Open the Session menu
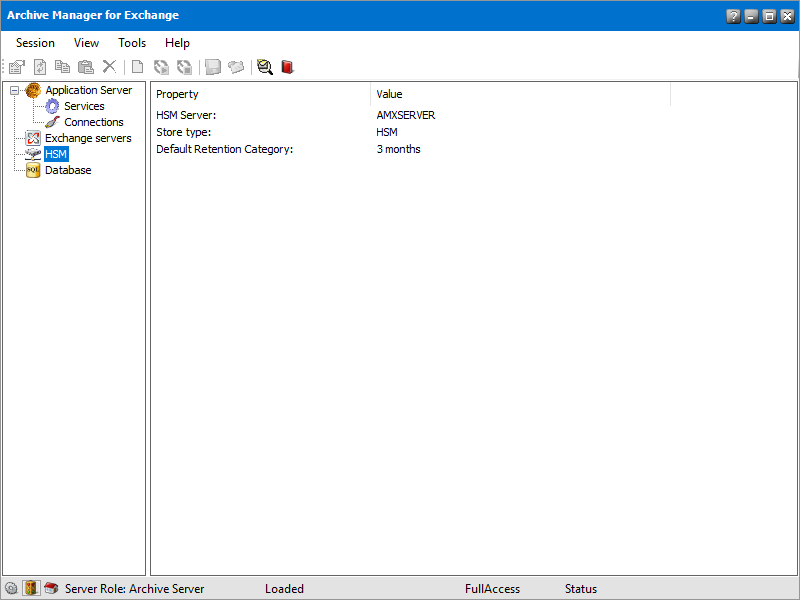The height and width of the screenshot is (600, 800). pyautogui.click(x=35, y=43)
